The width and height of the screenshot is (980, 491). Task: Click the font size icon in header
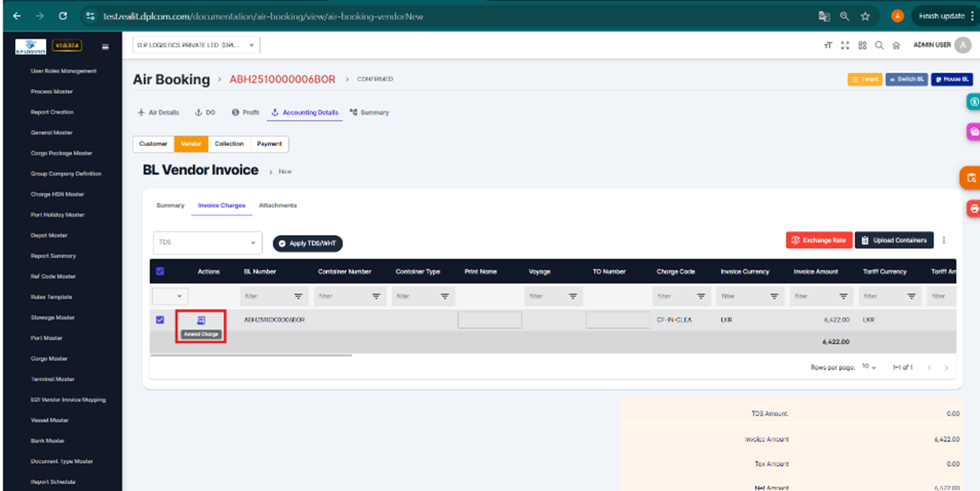click(x=828, y=45)
